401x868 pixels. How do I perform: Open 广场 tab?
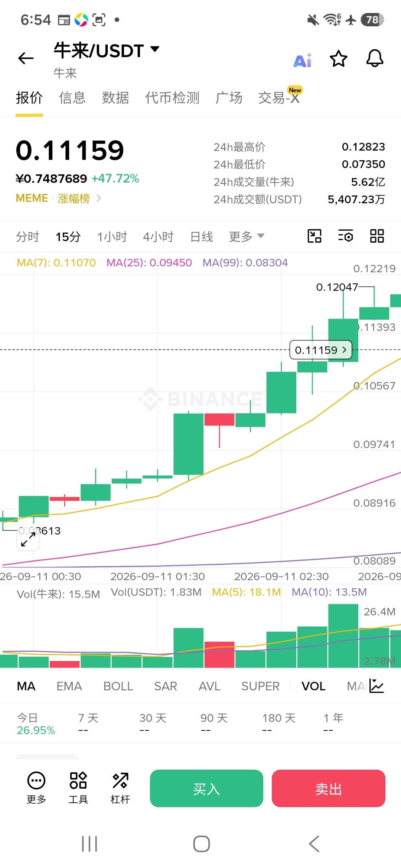point(229,98)
